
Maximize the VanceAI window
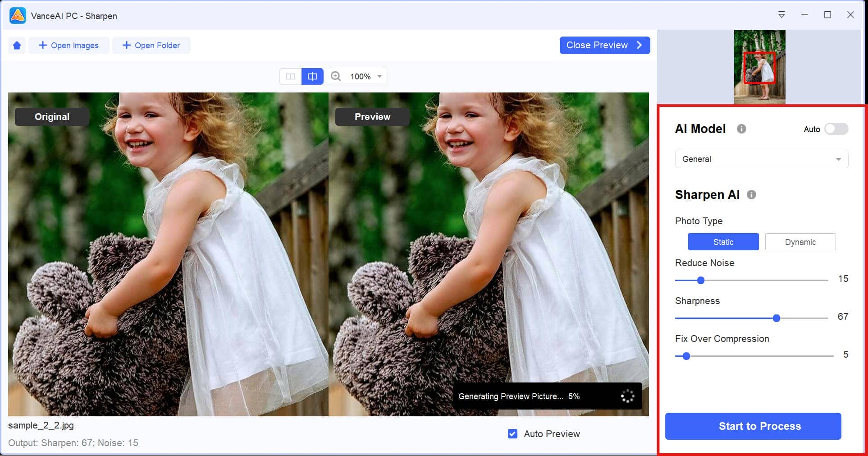(827, 15)
